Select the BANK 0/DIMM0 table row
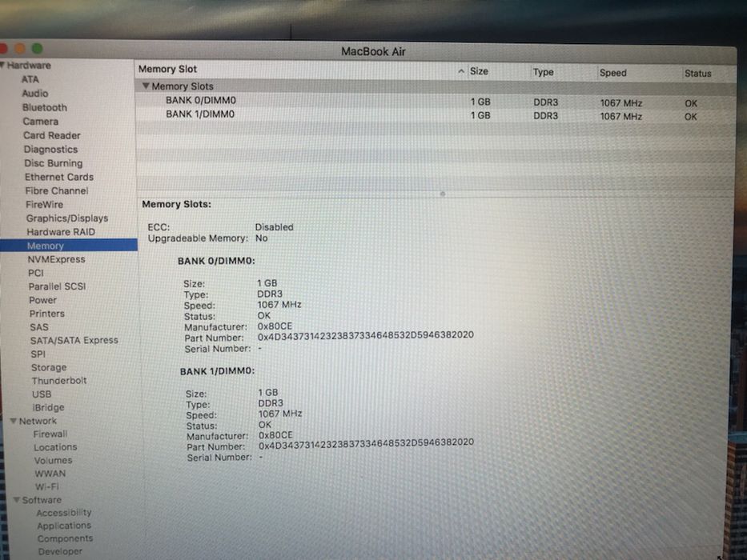 [x=436, y=102]
